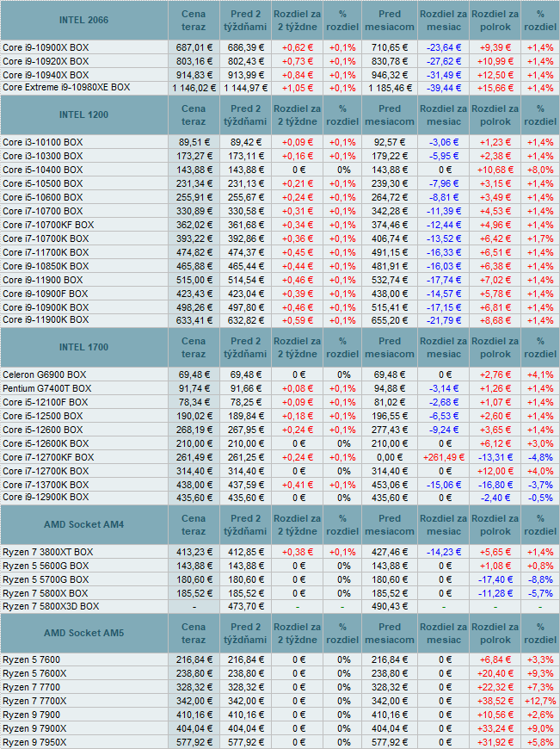
Task: Click Ryzen 7 5800X3D BOX row label
Action: click(51, 607)
